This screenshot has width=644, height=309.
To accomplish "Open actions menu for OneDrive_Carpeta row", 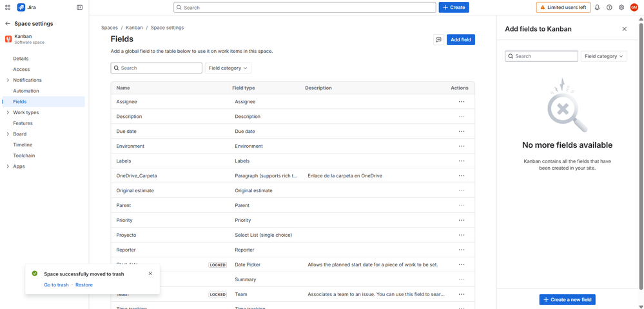I will pyautogui.click(x=462, y=175).
